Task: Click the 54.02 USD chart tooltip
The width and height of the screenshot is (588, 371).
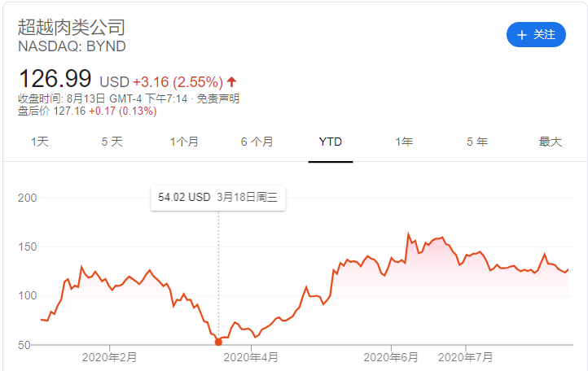Action: (x=217, y=197)
